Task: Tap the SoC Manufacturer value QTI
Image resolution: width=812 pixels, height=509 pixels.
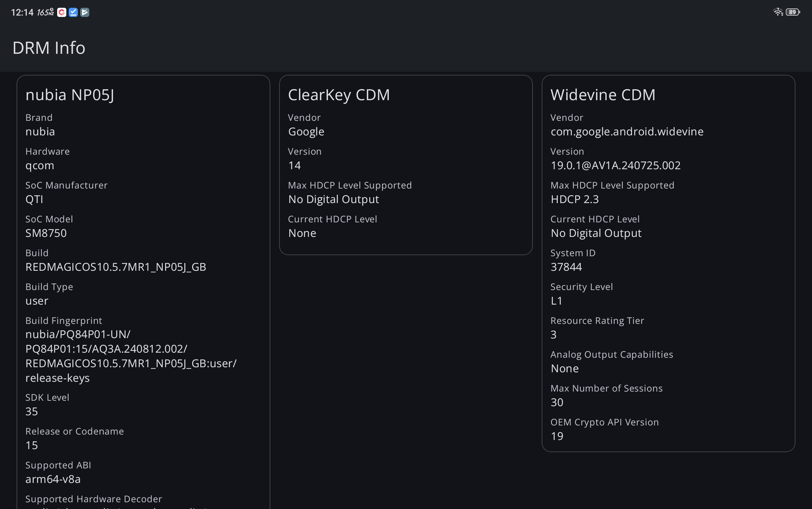Action: coord(34,199)
